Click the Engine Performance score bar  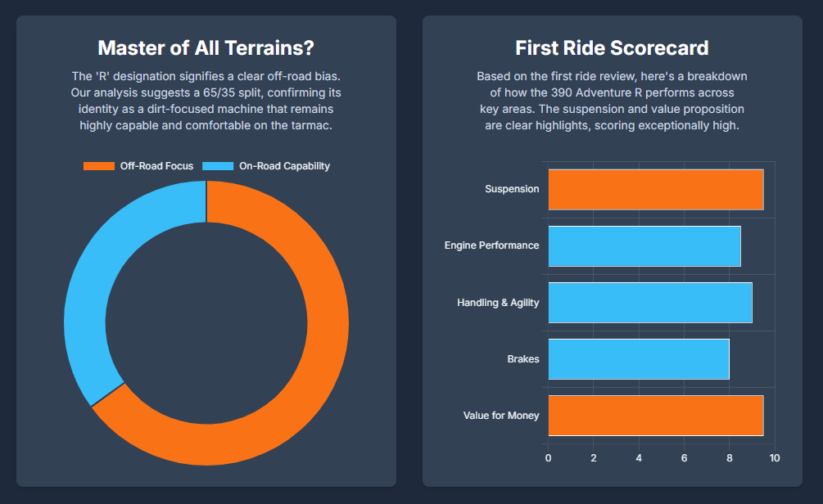coord(644,246)
